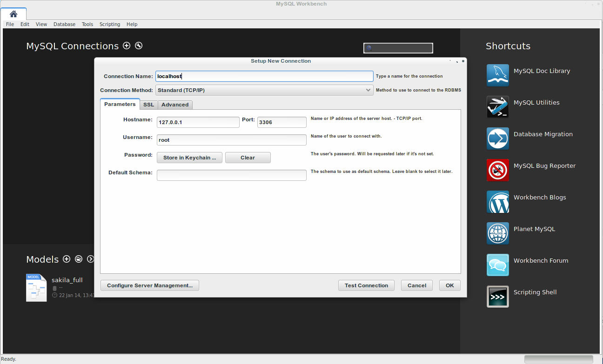Click the connections search box
Image resolution: width=603 pixels, height=364 pixels.
point(398,48)
